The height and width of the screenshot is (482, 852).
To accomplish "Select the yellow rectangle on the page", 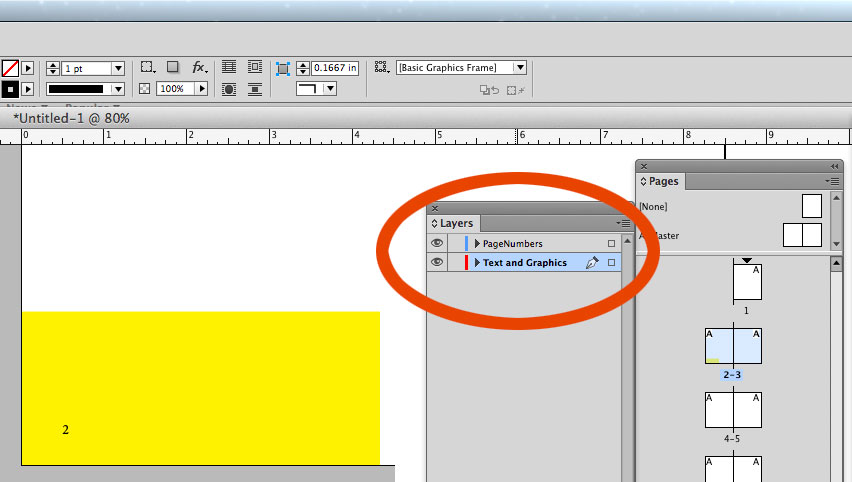I will click(201, 388).
